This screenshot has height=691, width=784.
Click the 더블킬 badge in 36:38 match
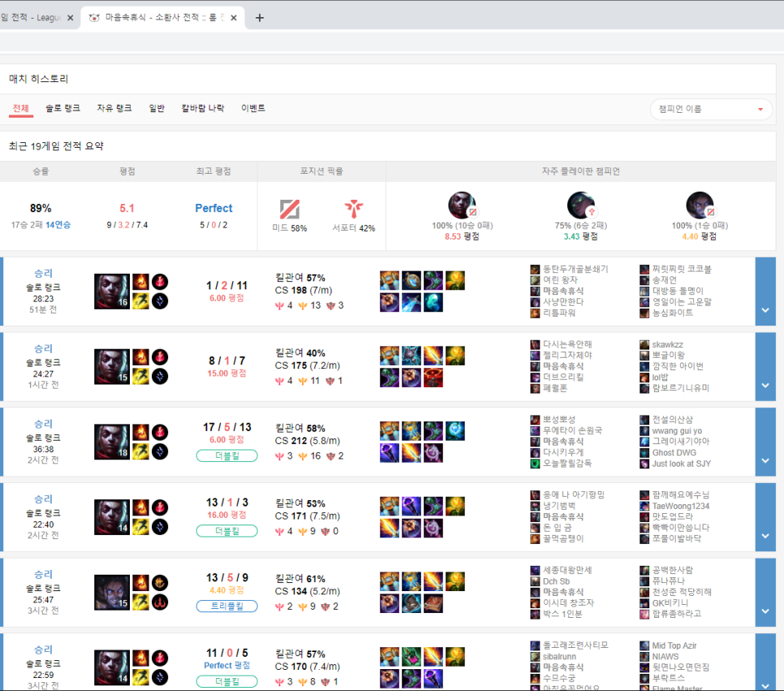click(227, 456)
